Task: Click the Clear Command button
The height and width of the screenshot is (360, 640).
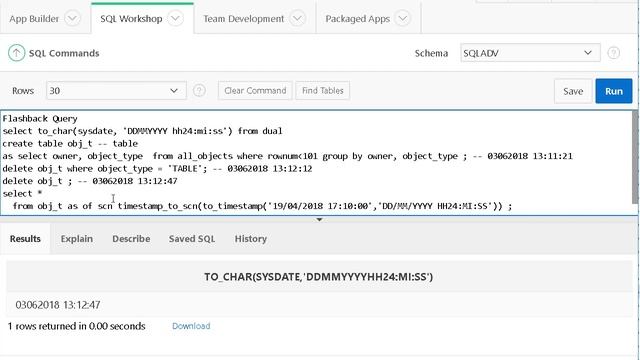Action: tap(255, 91)
